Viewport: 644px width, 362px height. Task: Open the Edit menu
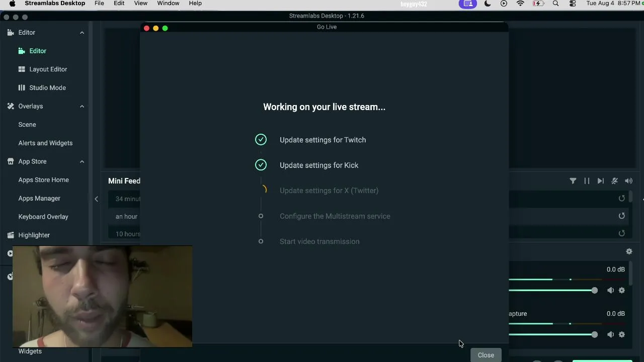click(x=119, y=4)
